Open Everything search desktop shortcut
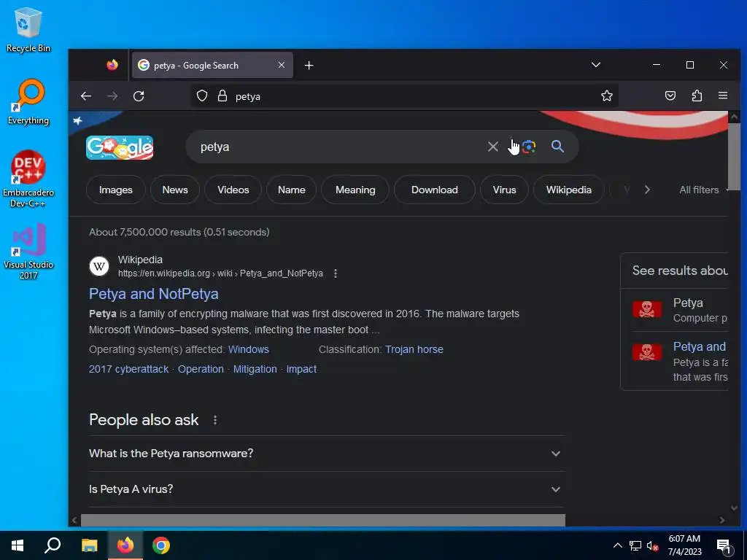This screenshot has height=560, width=747. [28, 101]
